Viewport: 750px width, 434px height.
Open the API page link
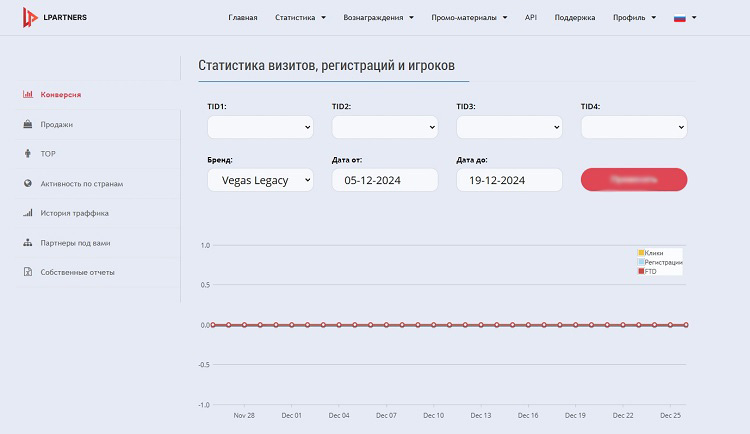(x=530, y=17)
